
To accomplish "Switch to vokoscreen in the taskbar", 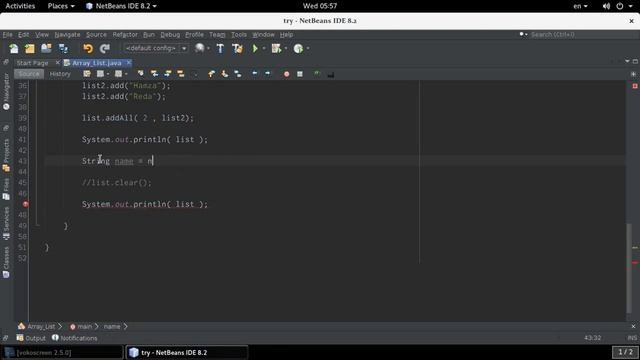I will click(62, 352).
